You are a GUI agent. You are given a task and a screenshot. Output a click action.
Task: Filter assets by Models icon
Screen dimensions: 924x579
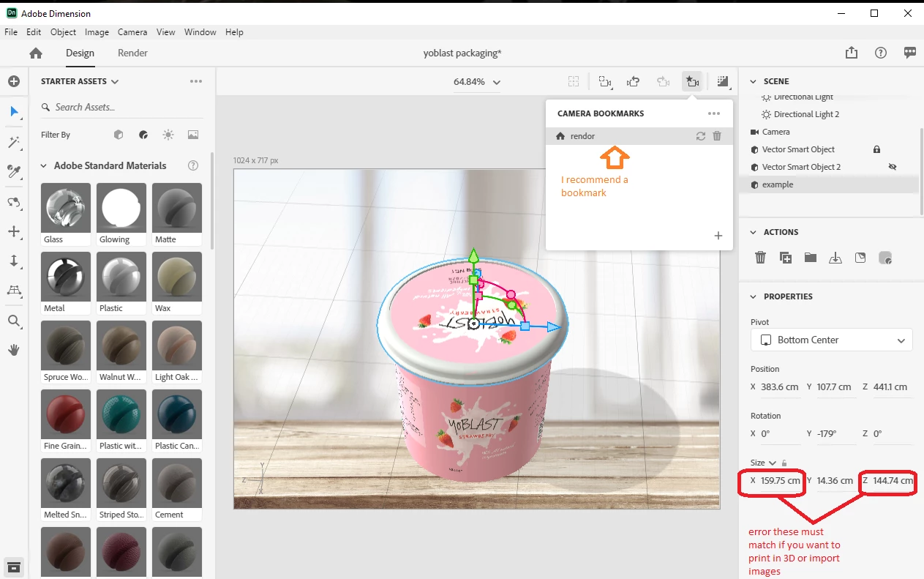(x=119, y=135)
